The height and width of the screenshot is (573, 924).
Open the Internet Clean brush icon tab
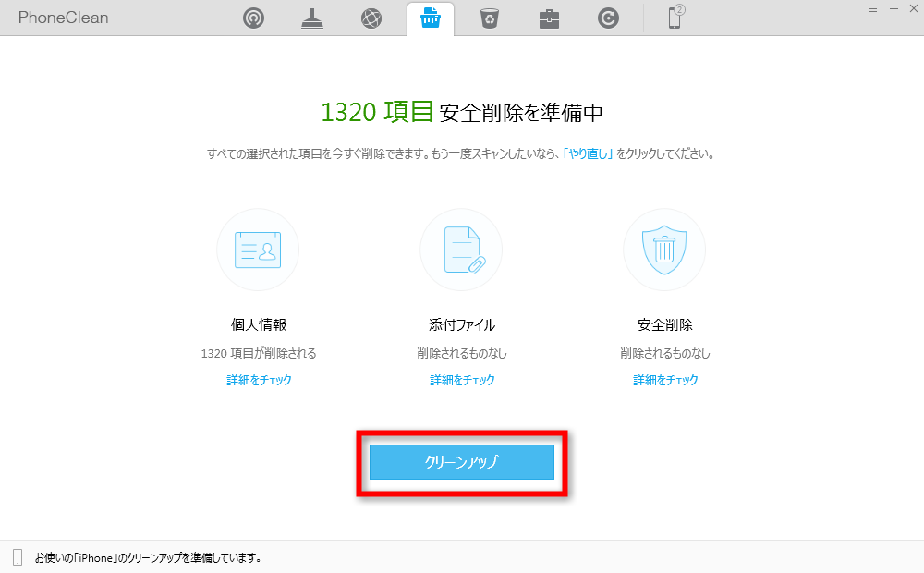pos(312,18)
